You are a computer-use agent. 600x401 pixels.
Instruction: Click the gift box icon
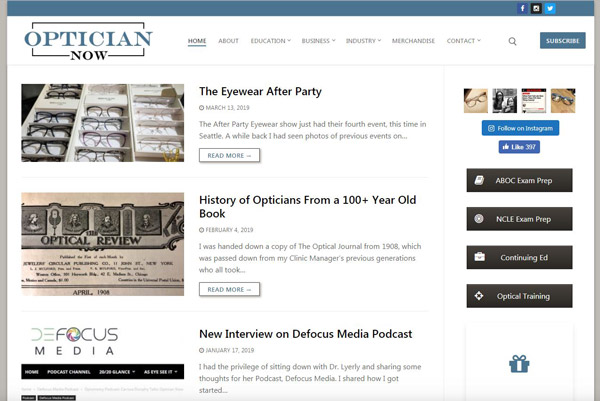(x=519, y=364)
